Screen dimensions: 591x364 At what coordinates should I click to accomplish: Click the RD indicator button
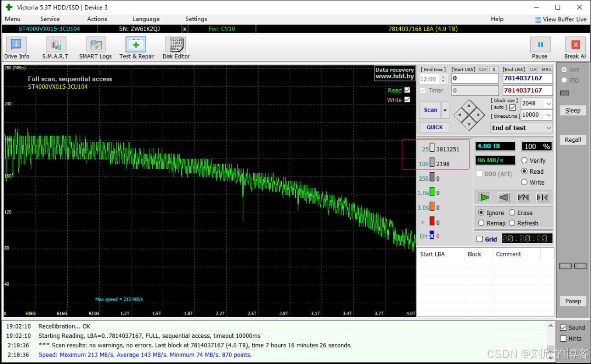(x=581, y=266)
